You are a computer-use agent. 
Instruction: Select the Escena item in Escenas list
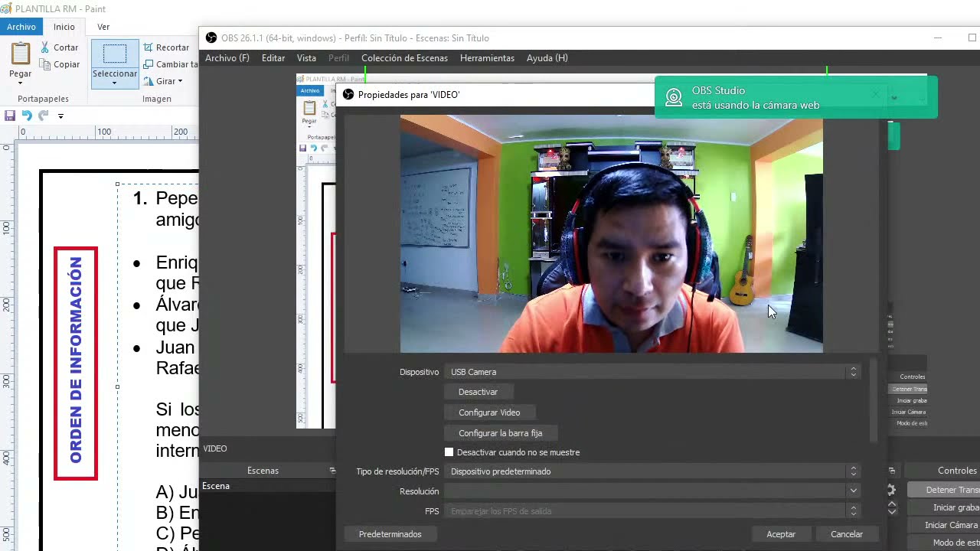268,486
